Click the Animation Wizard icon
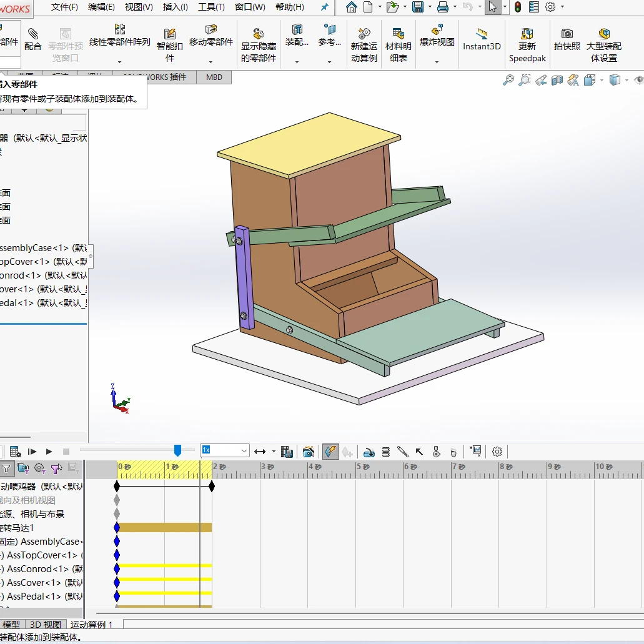This screenshot has height=644, width=644. pyautogui.click(x=309, y=452)
